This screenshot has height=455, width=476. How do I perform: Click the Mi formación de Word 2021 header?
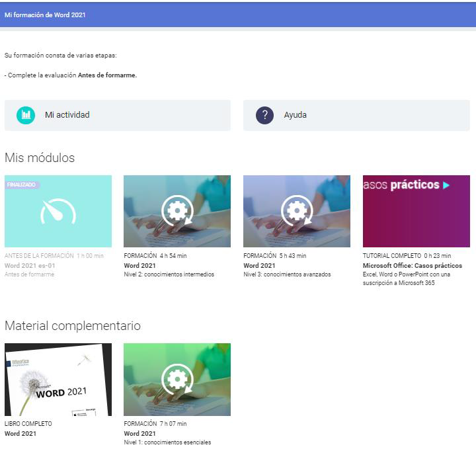coord(45,15)
